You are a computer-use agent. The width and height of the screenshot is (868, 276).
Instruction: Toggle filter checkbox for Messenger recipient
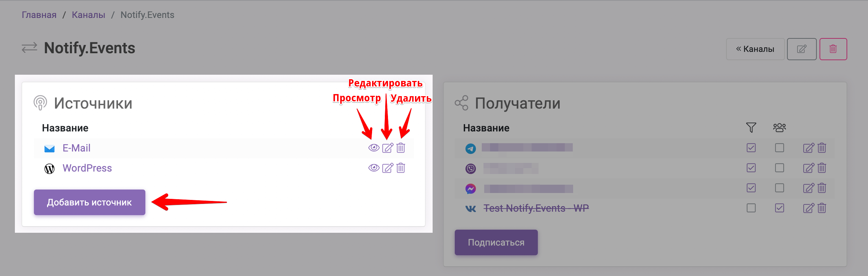tap(751, 188)
